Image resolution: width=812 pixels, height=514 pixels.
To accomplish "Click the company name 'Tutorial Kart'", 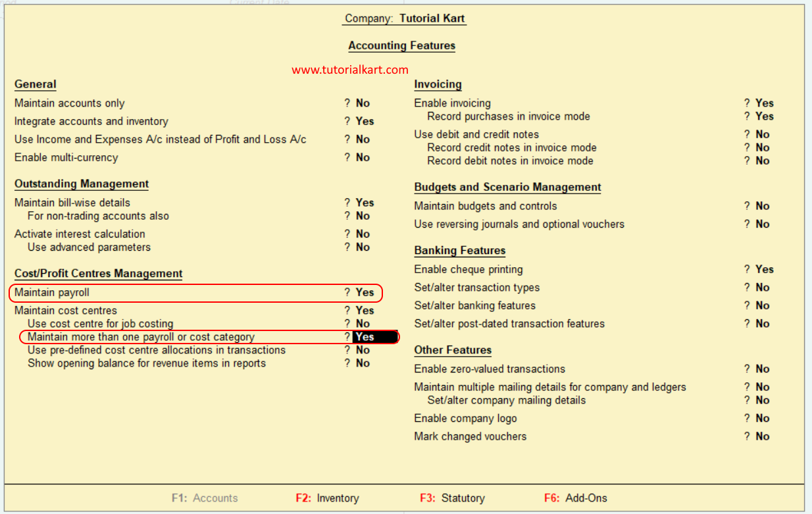I will pyautogui.click(x=432, y=18).
